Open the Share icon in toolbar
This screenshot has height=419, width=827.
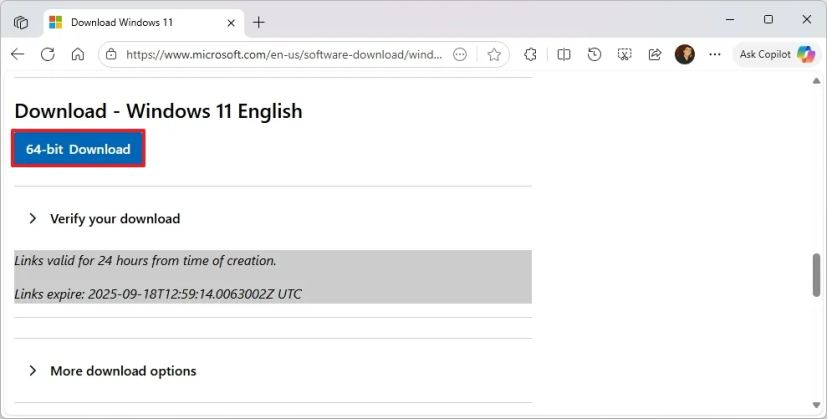coord(655,55)
